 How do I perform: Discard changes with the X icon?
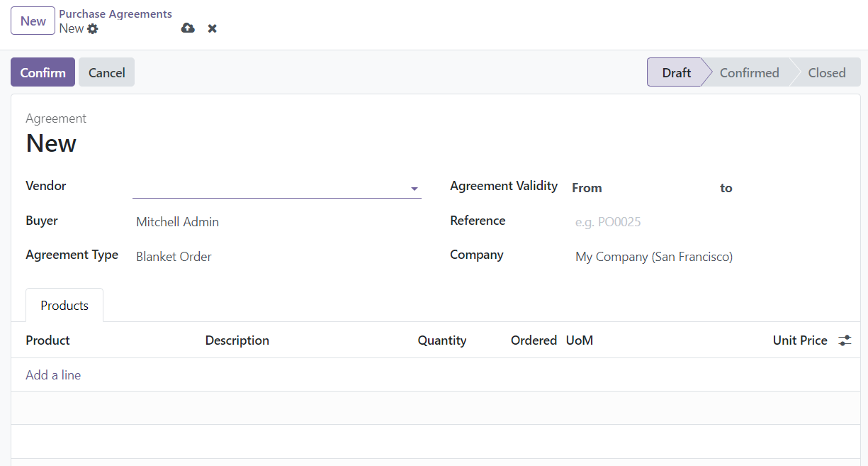tap(212, 28)
